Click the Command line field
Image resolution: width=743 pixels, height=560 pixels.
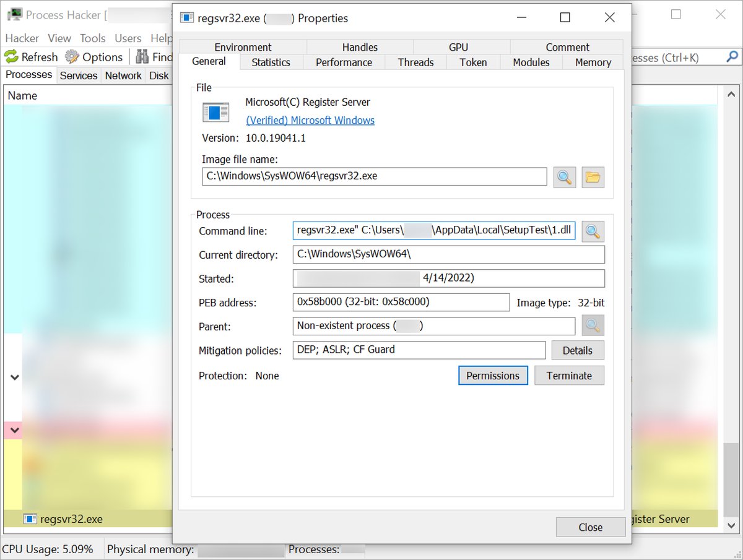click(435, 231)
